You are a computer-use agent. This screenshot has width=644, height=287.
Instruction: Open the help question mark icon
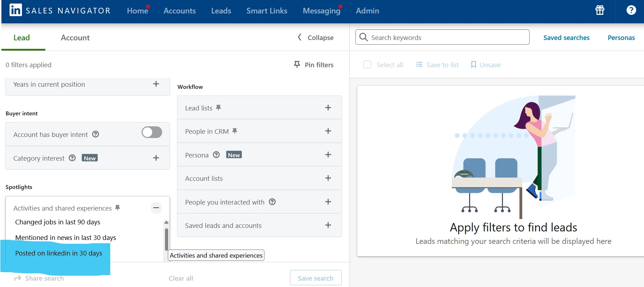pyautogui.click(x=631, y=10)
